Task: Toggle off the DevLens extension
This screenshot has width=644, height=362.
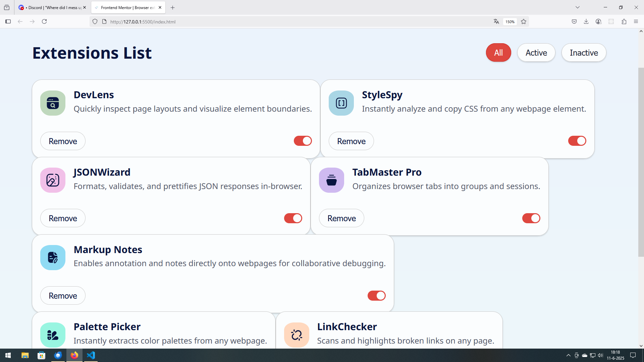Action: click(x=303, y=141)
